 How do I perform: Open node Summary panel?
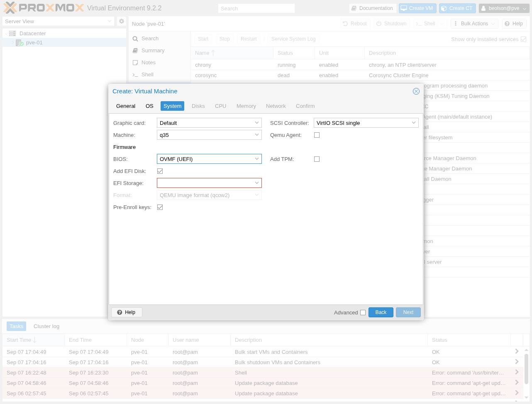pyautogui.click(x=153, y=51)
